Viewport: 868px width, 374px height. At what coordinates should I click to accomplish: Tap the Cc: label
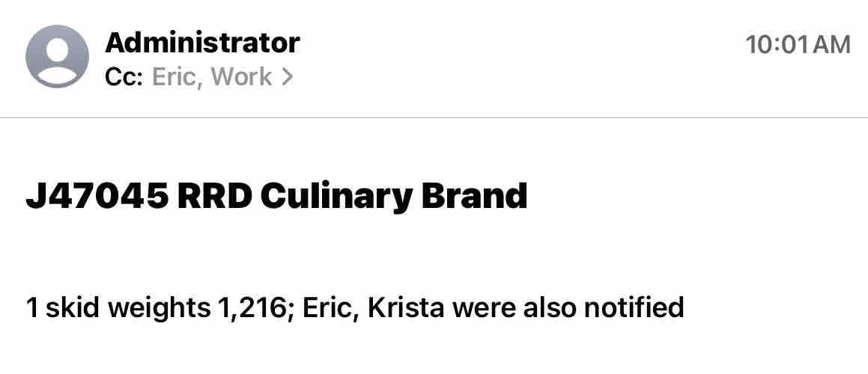click(x=124, y=76)
